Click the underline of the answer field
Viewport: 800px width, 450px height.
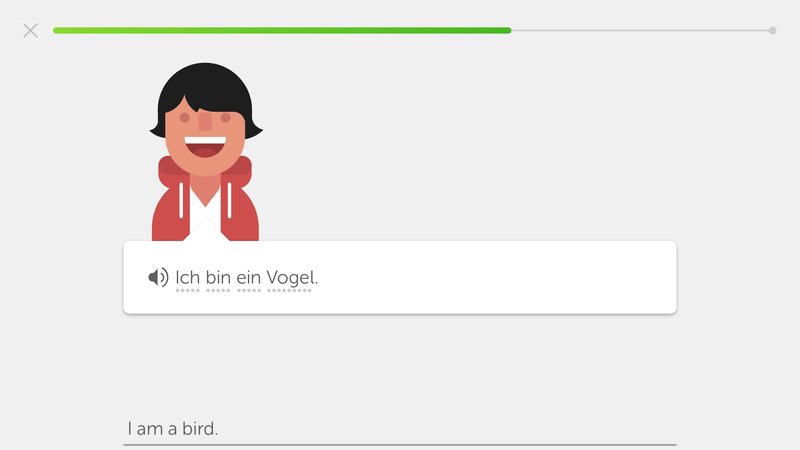(399, 445)
